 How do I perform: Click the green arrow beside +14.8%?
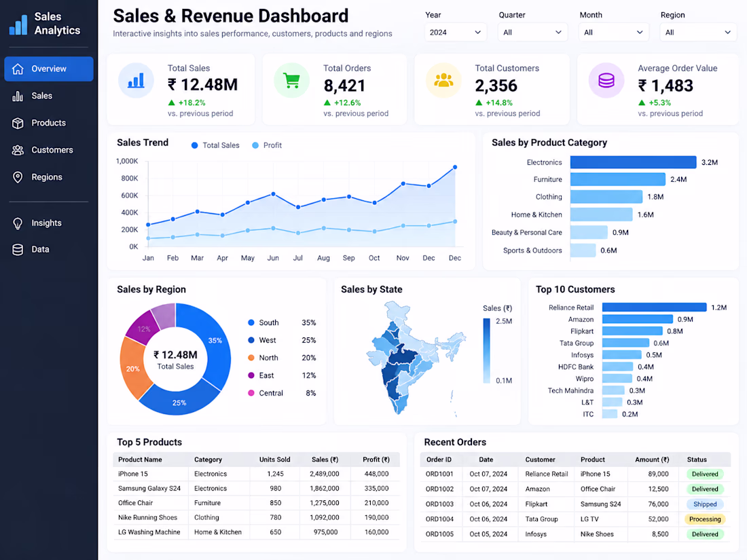pyautogui.click(x=479, y=103)
